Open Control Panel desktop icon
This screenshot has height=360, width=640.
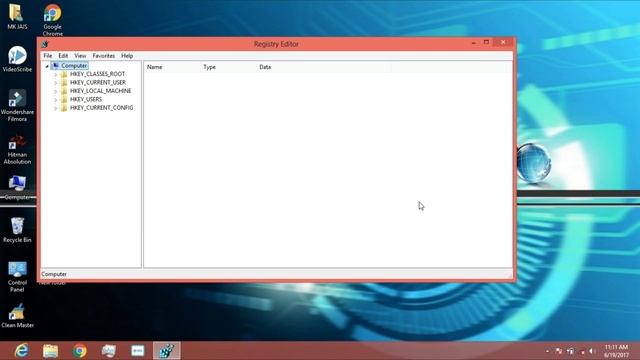pyautogui.click(x=17, y=277)
